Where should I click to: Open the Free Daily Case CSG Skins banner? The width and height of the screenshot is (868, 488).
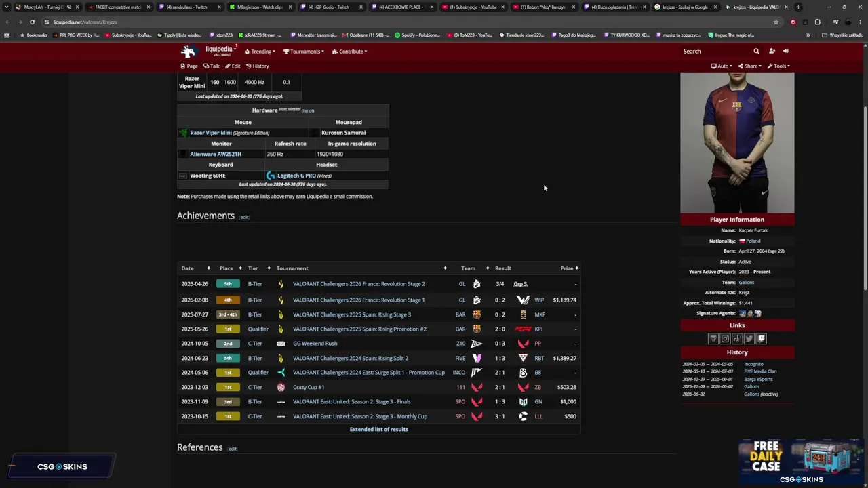tap(801, 462)
